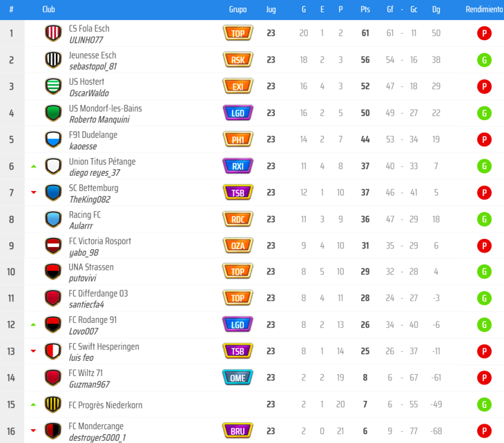Click the TSB group badge for SC Bettemburg
The width and height of the screenshot is (504, 443).
point(238,193)
